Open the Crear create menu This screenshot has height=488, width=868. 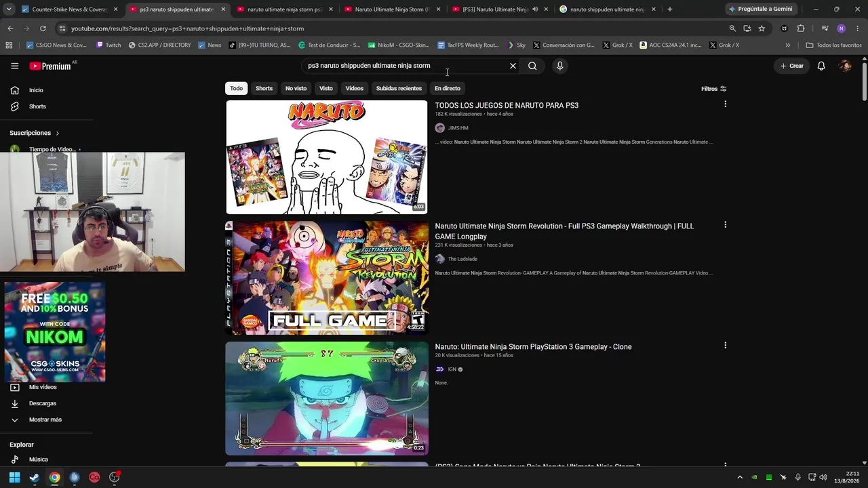[791, 66]
